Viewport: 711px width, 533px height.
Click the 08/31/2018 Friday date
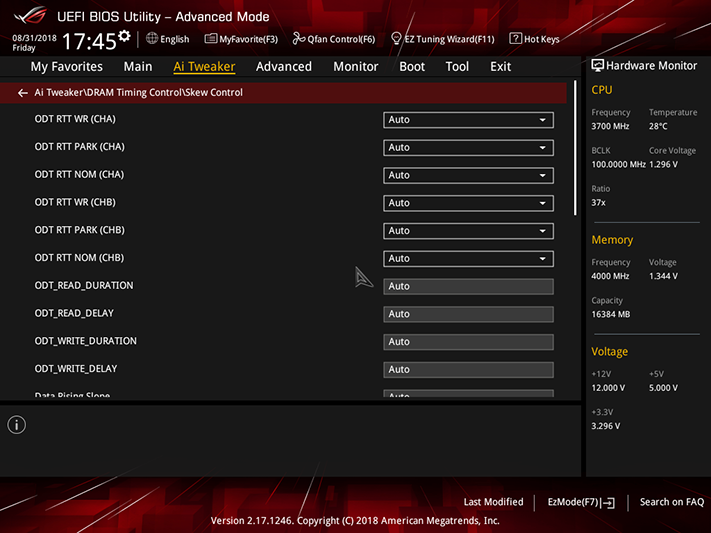point(34,43)
